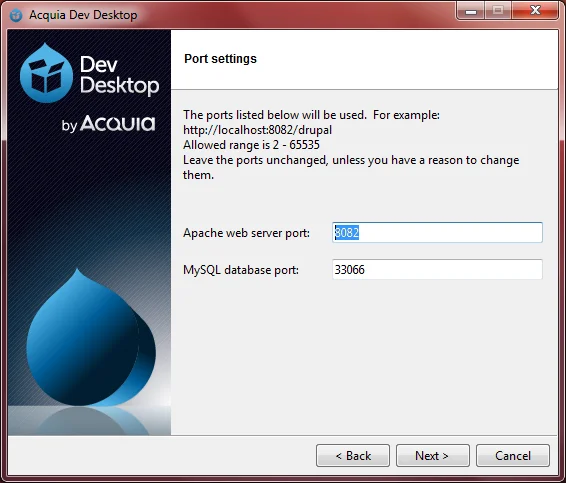Click the window title text Acquia Dev Desktop

tap(83, 15)
